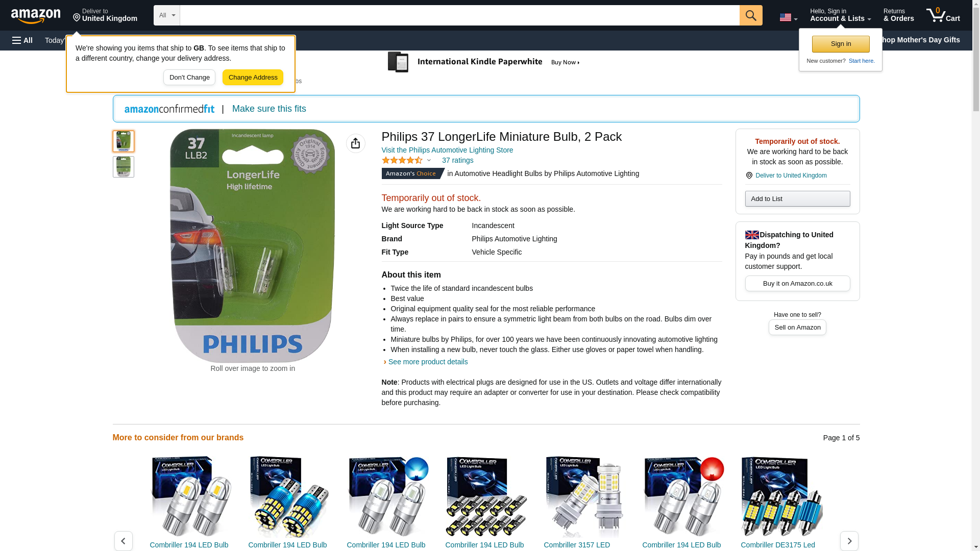Click the search magnifier Go button
This screenshot has height=551, width=980.
751,15
